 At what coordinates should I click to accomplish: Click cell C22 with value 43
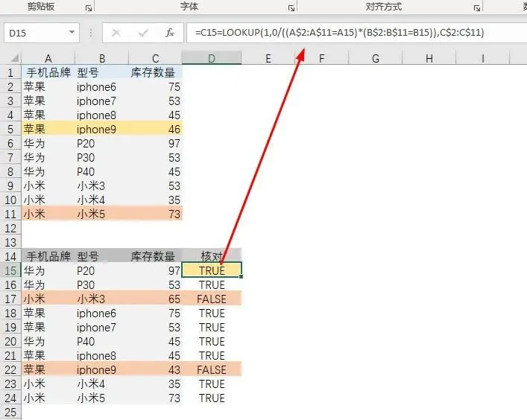click(x=155, y=369)
